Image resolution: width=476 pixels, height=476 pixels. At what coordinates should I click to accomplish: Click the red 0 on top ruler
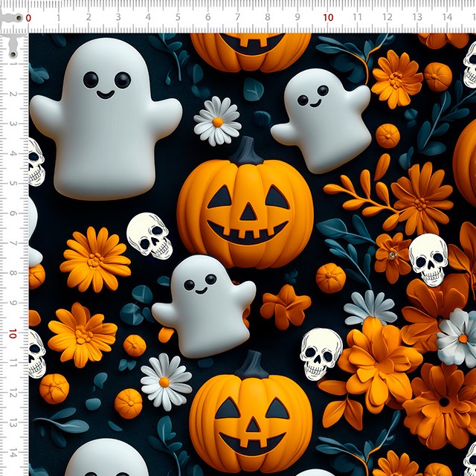(x=28, y=17)
